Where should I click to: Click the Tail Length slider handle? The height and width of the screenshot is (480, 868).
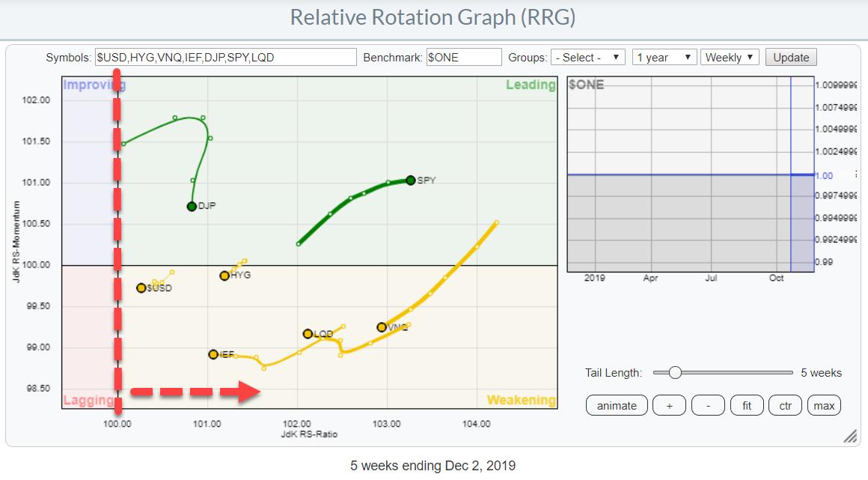click(675, 372)
